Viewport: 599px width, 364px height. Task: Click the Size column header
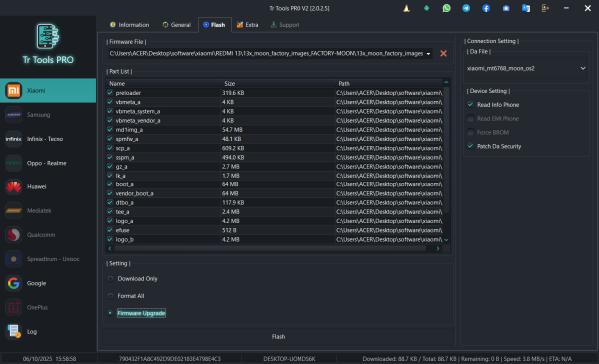pyautogui.click(x=278, y=83)
